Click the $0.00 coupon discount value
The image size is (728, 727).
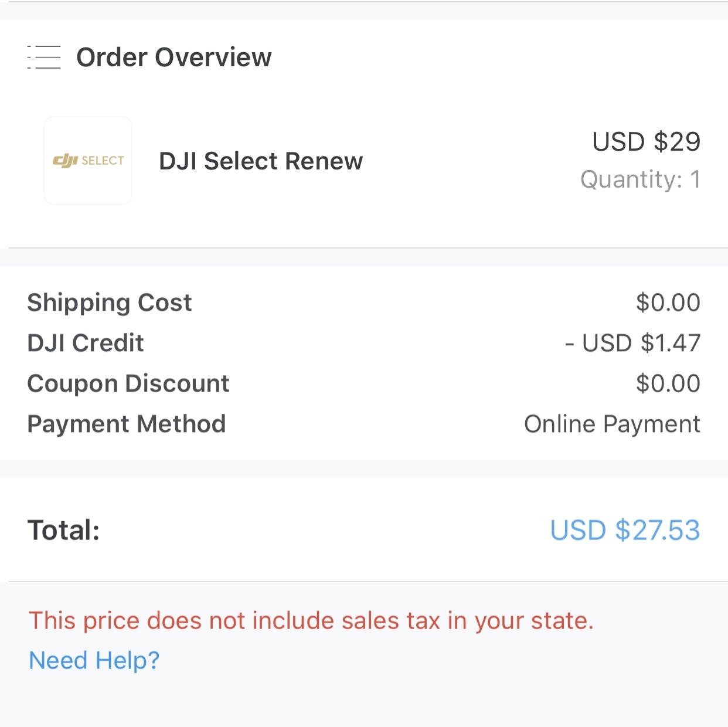point(668,383)
